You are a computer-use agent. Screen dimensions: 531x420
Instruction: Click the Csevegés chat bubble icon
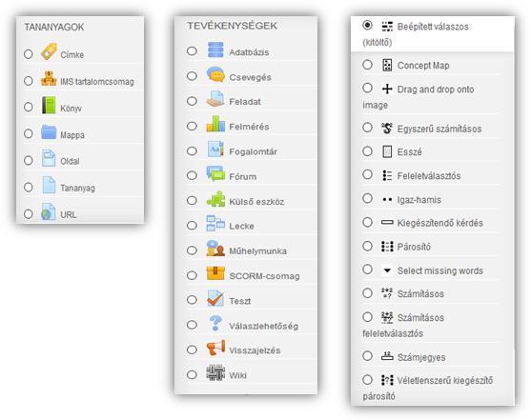(x=215, y=74)
